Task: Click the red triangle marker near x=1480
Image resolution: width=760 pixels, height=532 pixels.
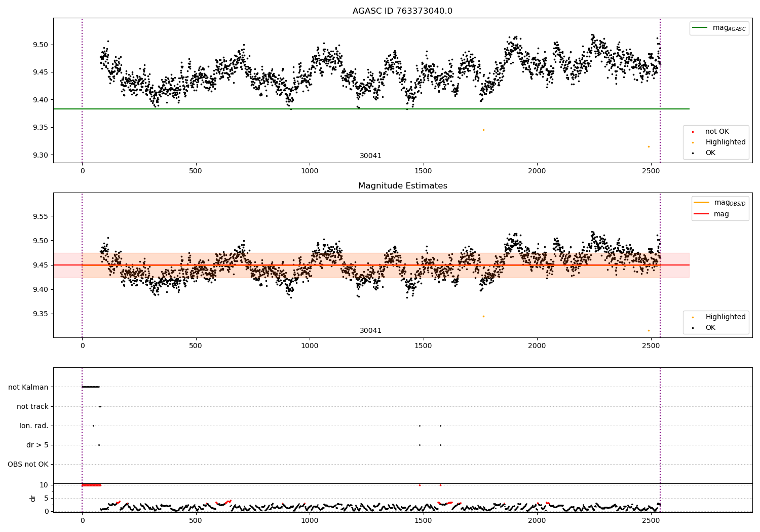Action: (420, 485)
